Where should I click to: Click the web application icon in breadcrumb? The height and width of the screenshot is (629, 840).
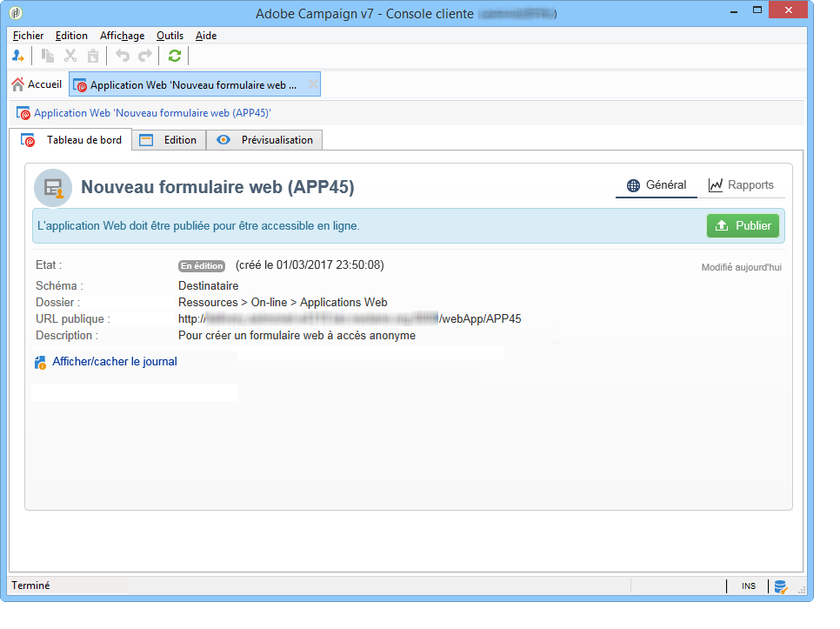click(x=23, y=113)
